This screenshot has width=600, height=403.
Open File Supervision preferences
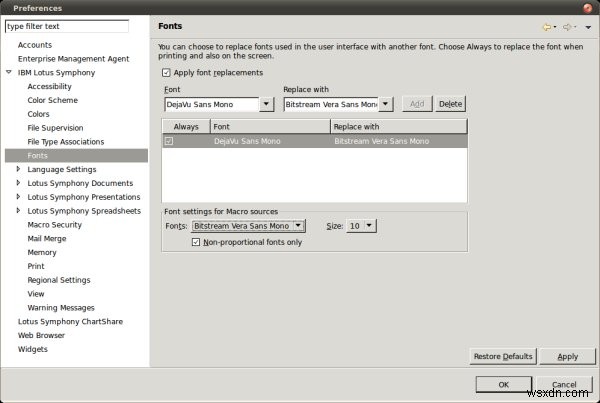[55, 127]
